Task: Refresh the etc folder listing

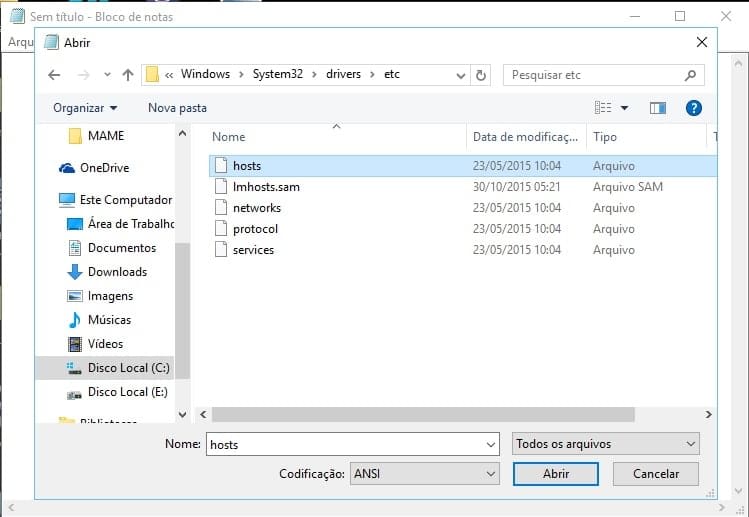Action: pos(481,75)
